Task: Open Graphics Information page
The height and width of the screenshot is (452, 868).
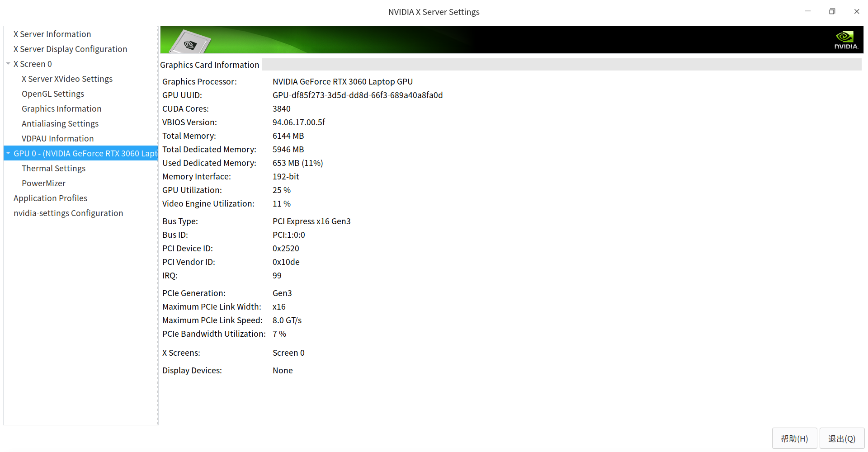Action: tap(61, 109)
